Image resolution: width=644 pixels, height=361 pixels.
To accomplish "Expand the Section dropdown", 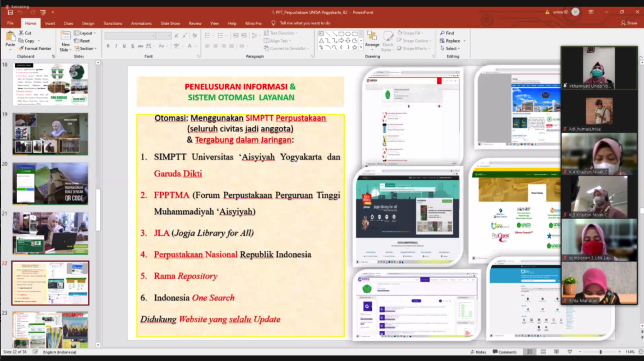I will click(x=86, y=48).
